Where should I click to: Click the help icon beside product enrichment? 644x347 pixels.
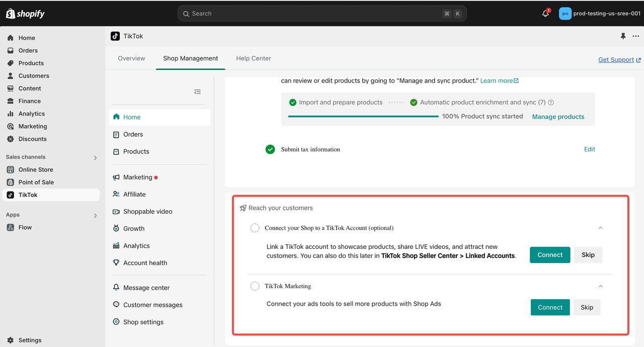pyautogui.click(x=551, y=103)
